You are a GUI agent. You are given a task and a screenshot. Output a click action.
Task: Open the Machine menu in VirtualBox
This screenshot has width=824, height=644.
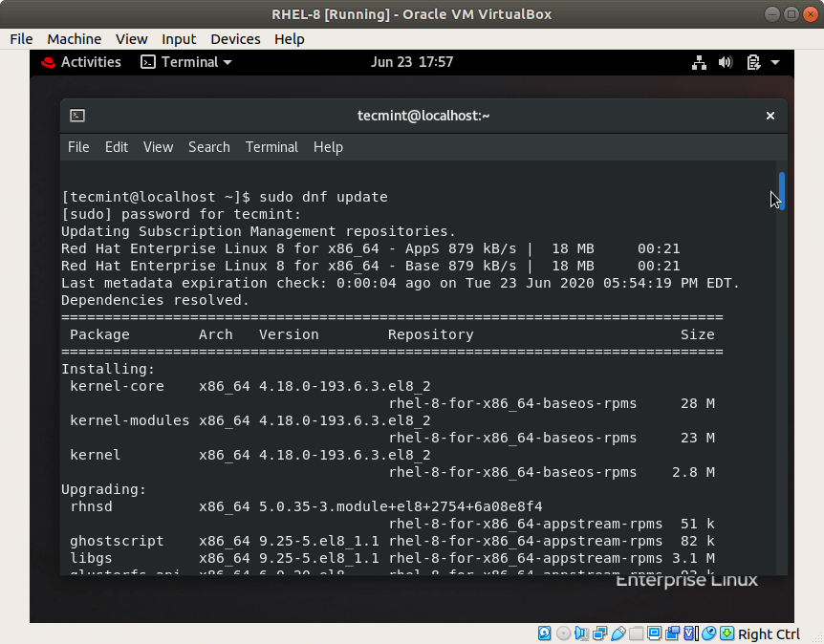coord(74,39)
